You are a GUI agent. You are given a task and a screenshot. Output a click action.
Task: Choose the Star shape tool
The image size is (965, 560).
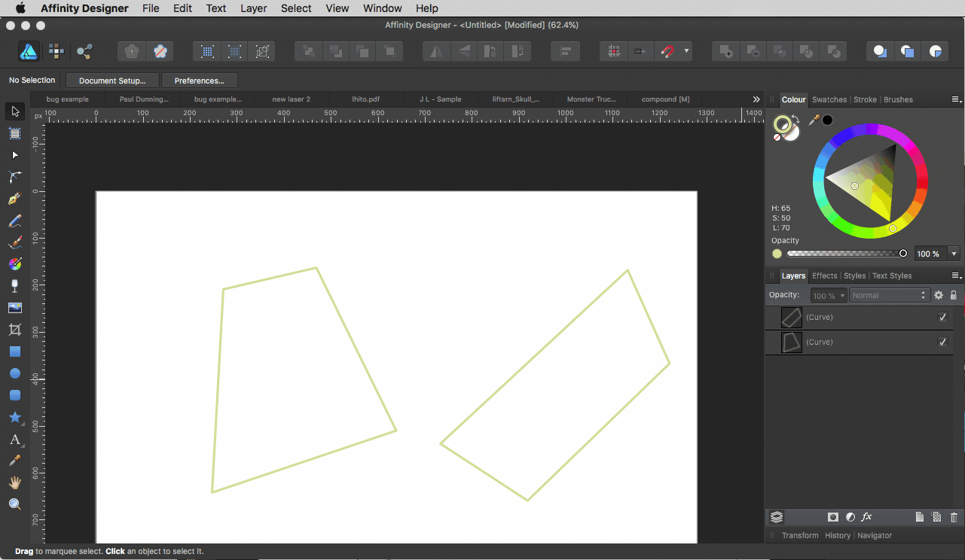[14, 417]
